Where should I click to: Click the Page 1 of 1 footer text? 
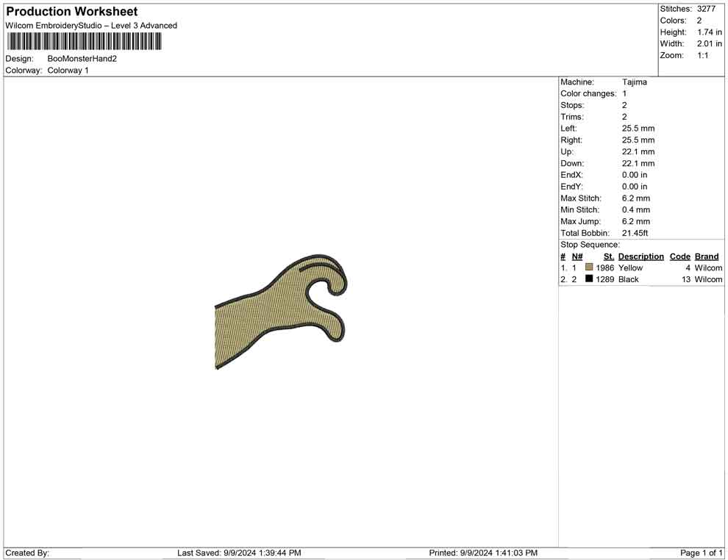click(x=701, y=553)
